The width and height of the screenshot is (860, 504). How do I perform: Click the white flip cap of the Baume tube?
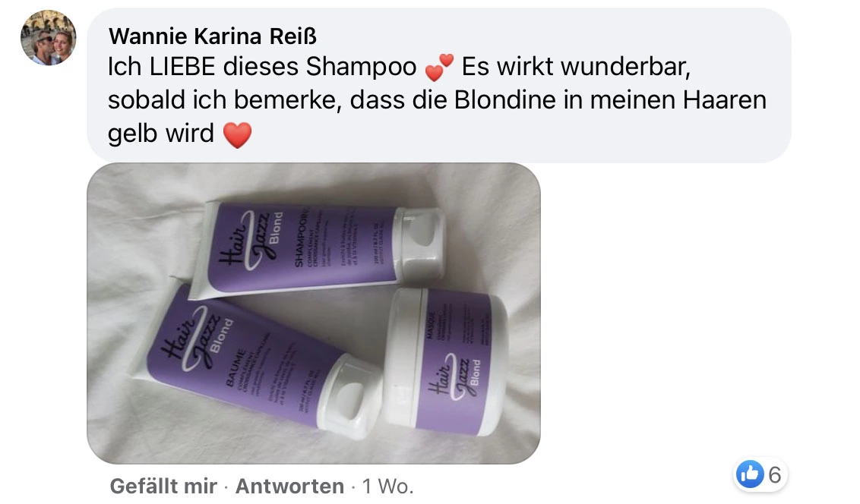(x=351, y=397)
